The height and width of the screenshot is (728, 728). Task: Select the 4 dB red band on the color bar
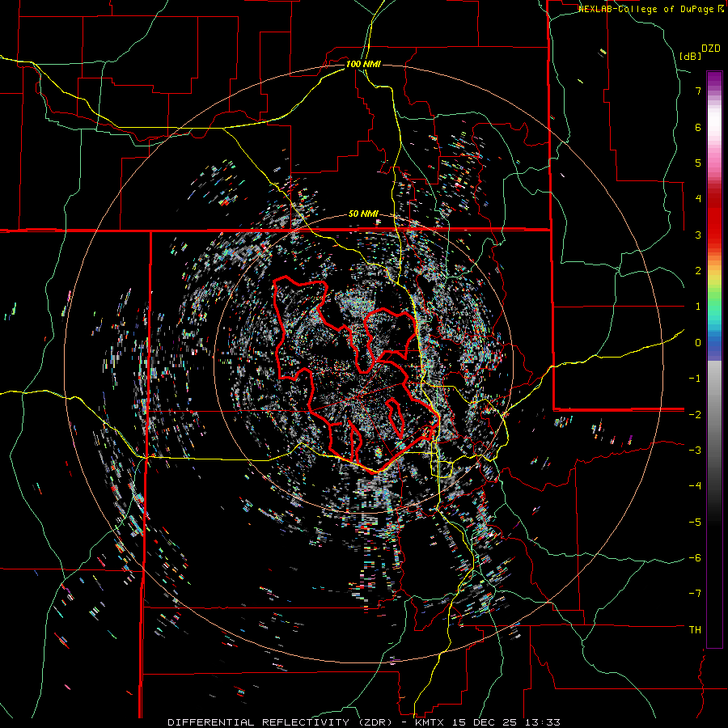coord(714,199)
